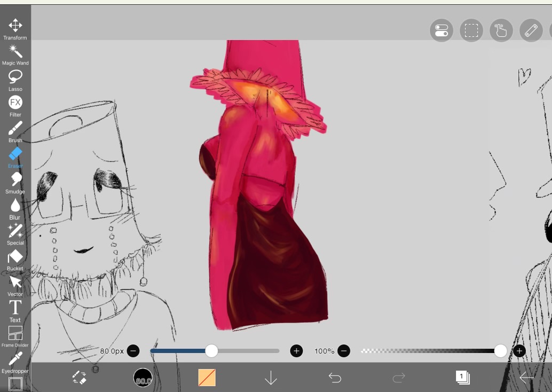
Task: Toggle the view settings switch button
Action: coord(441,30)
